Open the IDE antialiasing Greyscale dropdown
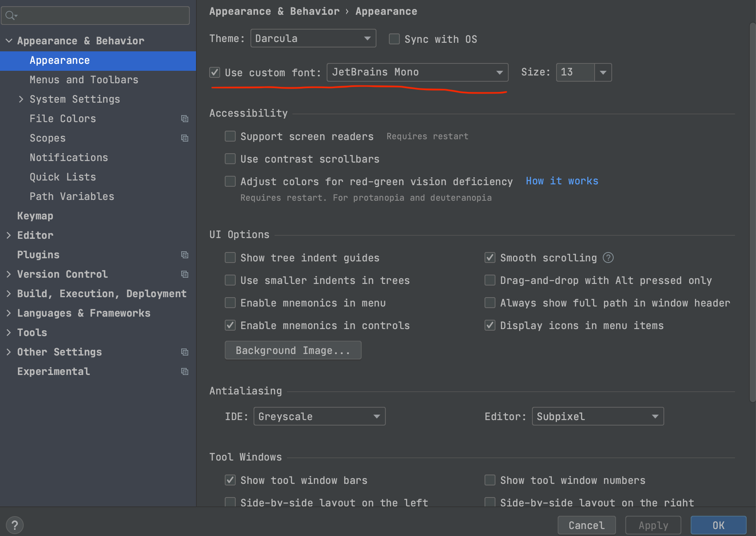This screenshot has height=536, width=756. [x=319, y=416]
